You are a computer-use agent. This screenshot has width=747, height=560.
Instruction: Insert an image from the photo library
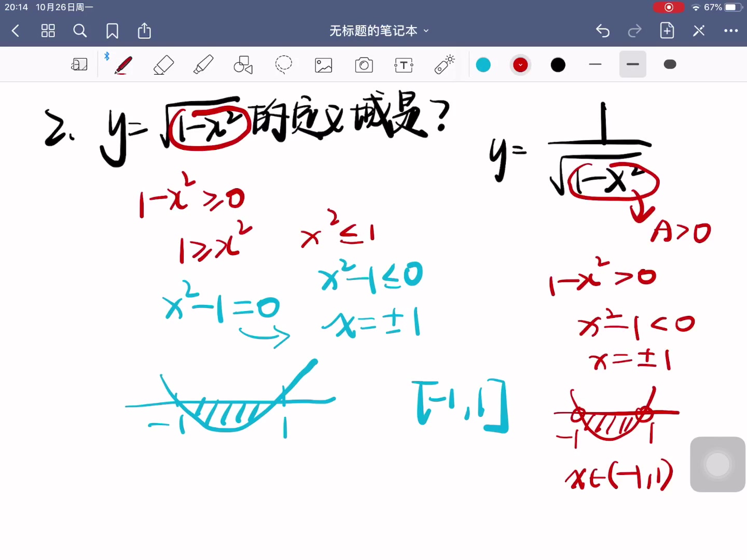coord(323,64)
